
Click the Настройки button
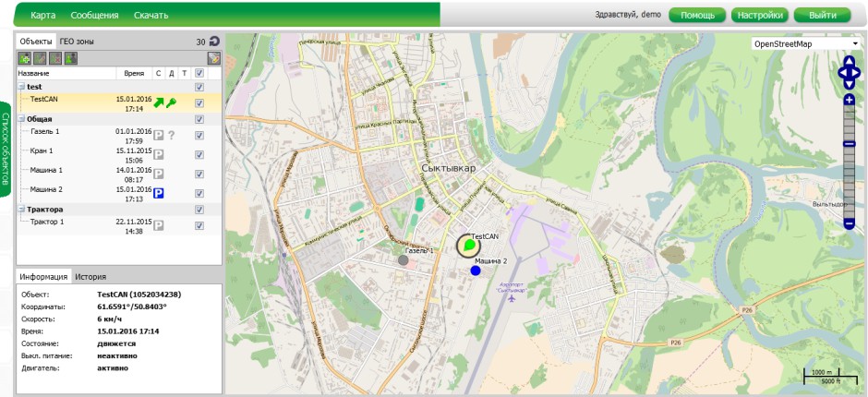[760, 16]
